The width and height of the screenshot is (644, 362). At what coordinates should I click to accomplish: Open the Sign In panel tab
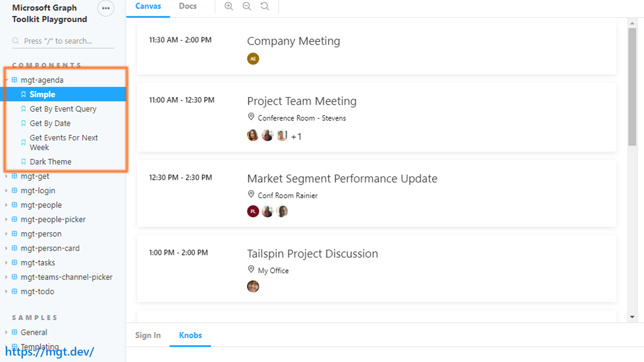[148, 335]
